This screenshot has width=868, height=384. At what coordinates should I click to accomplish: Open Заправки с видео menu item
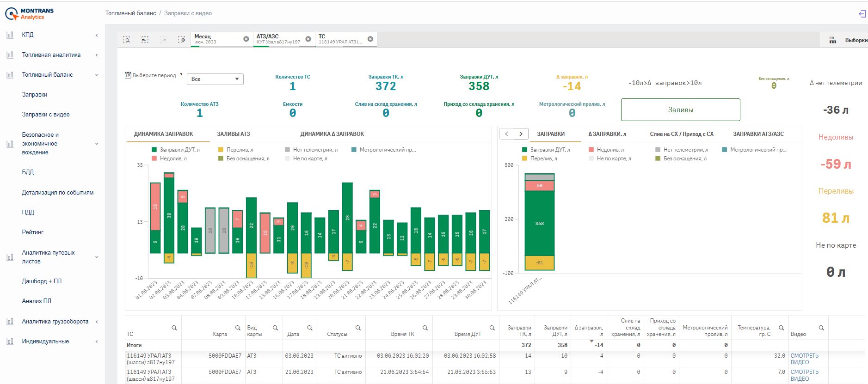tap(46, 115)
